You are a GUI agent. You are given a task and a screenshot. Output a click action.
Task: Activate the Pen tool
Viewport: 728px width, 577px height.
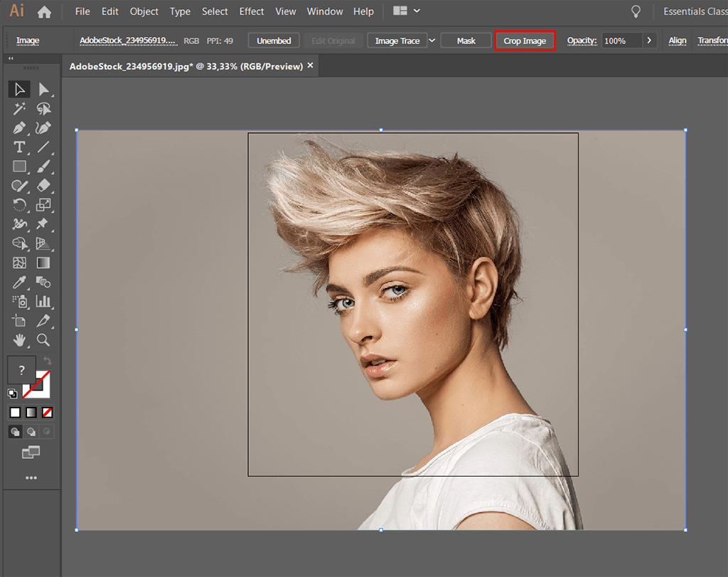tap(19, 128)
